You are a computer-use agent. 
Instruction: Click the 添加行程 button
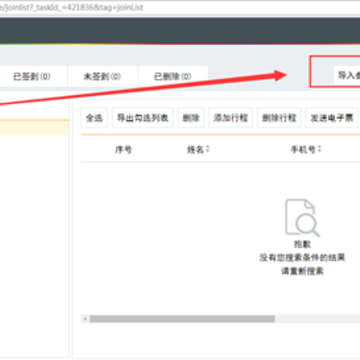231,118
